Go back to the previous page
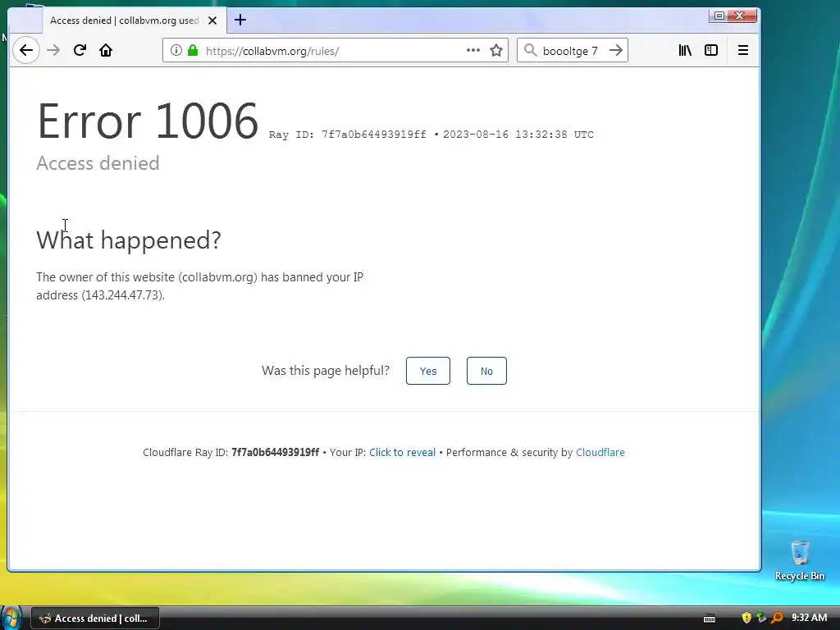The width and height of the screenshot is (840, 630). [25, 50]
